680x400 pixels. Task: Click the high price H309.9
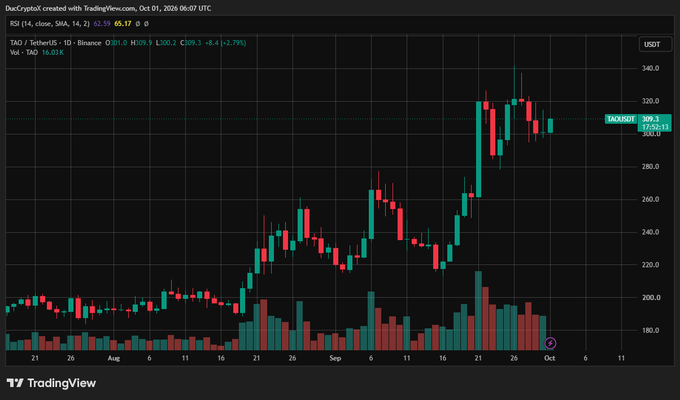coord(141,43)
